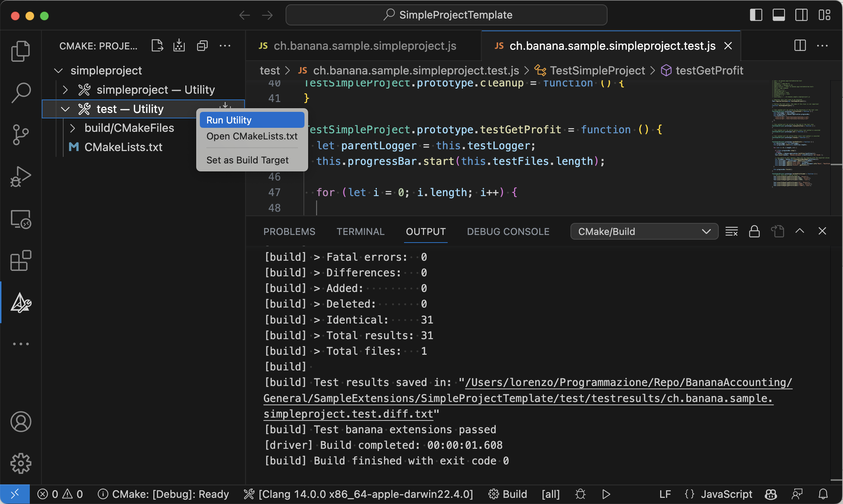Viewport: 843px width, 504px height.
Task: Click the SimpleProjectTemplate command center search
Action: coord(447,15)
